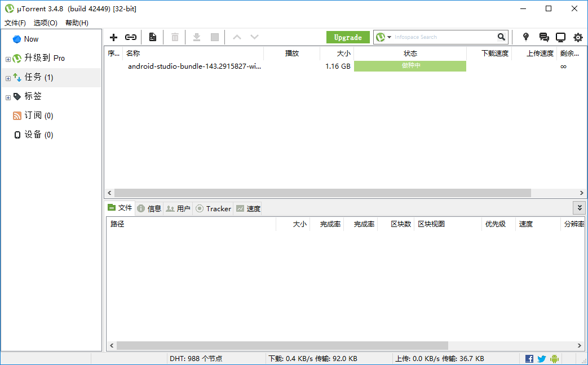Screen dimensions: 588x365
Task: Click torrent list horizontal scrollbar thumb
Action: [x=322, y=193]
